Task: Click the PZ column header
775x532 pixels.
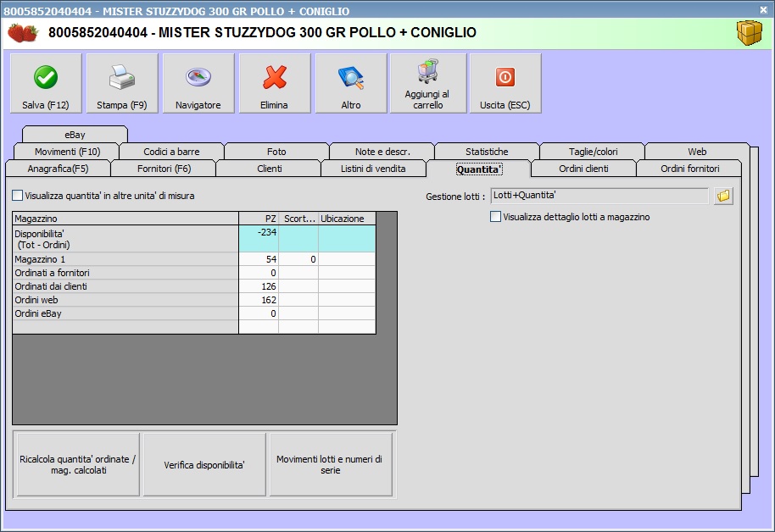Action: 259,219
